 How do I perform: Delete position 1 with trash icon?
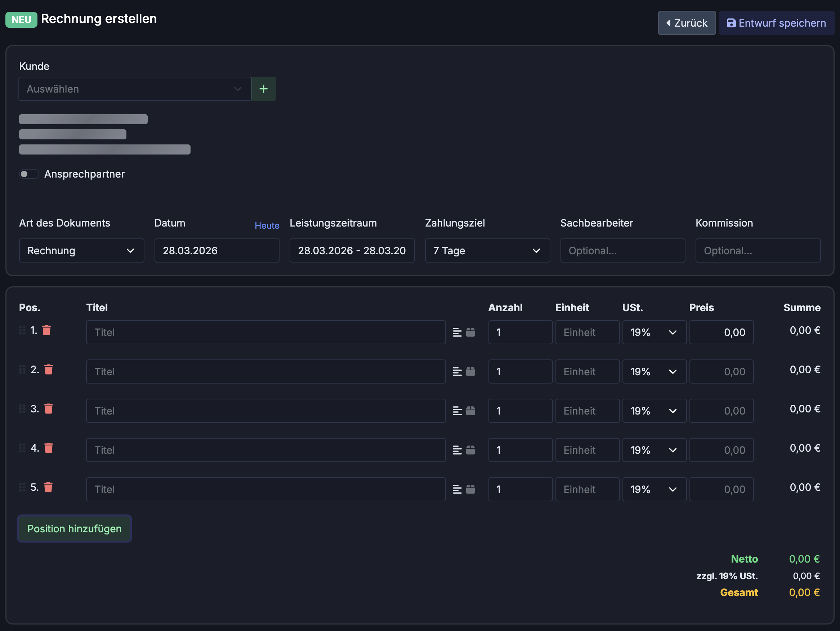[47, 330]
